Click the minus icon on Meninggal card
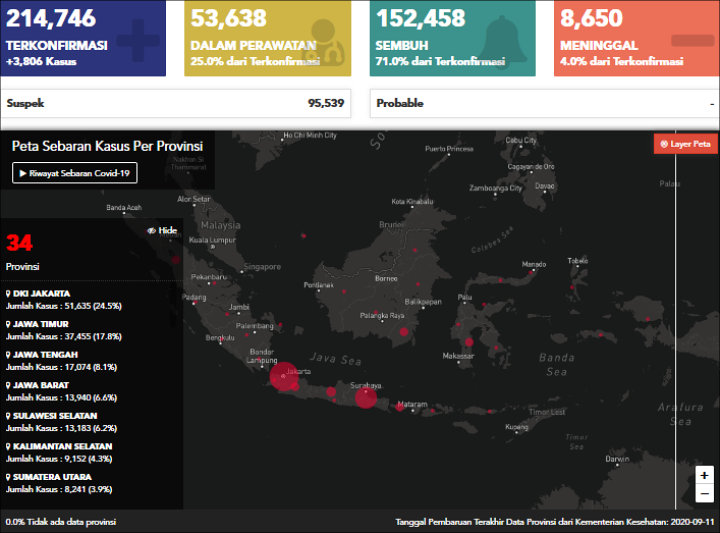 [x=691, y=40]
